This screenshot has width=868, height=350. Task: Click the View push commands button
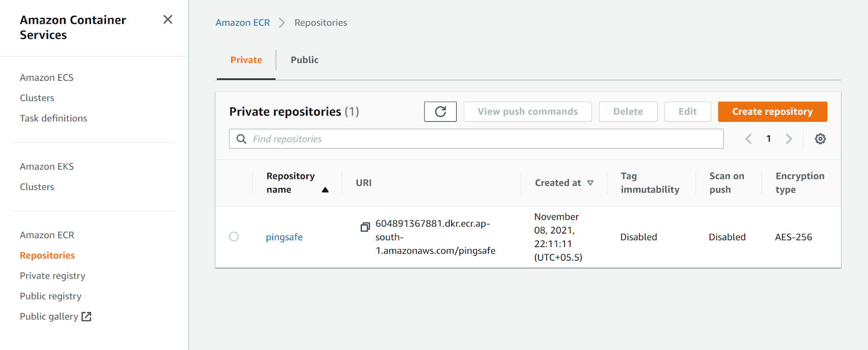527,112
